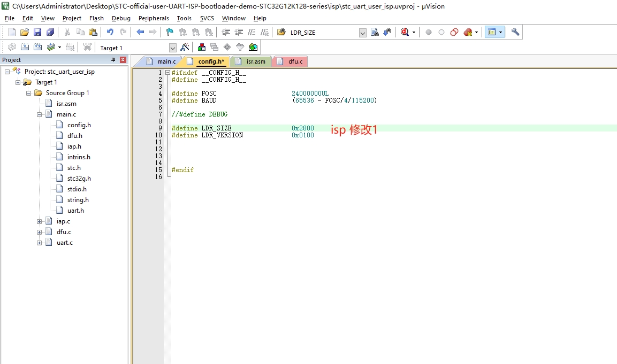Open the Flash menu
The width and height of the screenshot is (617, 364).
tap(96, 18)
